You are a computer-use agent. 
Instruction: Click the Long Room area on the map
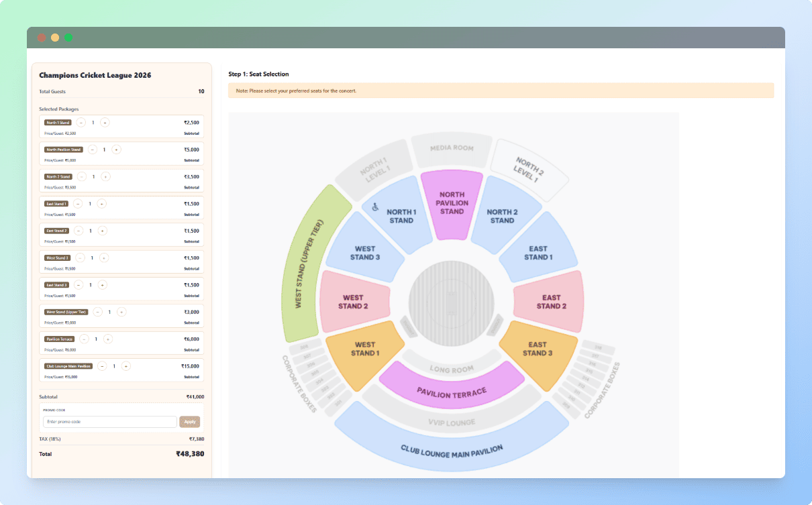(x=452, y=369)
